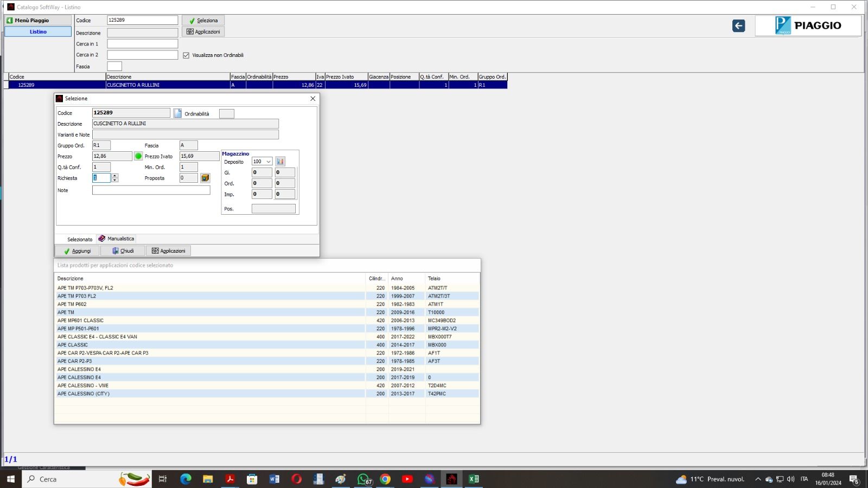
Task: Open WhatsApp from the taskbar
Action: (363, 479)
